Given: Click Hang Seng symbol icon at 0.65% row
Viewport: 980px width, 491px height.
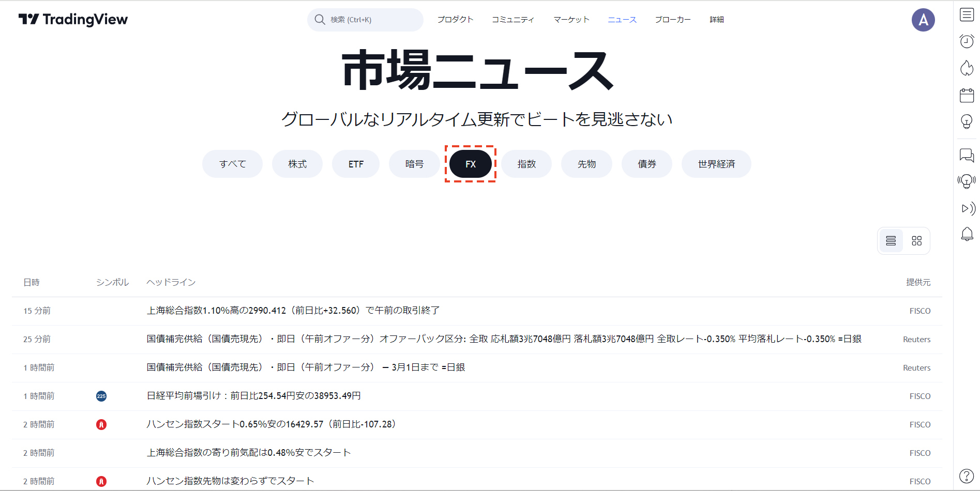Looking at the screenshot, I should [x=101, y=425].
